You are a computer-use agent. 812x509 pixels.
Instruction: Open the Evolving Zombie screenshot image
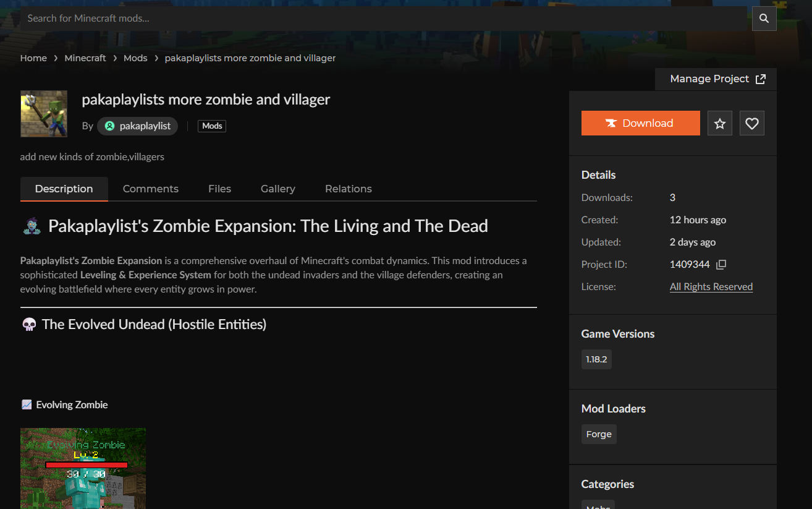[x=83, y=468]
